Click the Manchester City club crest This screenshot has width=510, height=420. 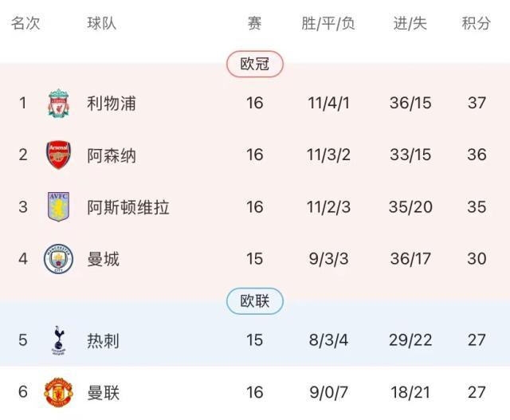tap(58, 259)
